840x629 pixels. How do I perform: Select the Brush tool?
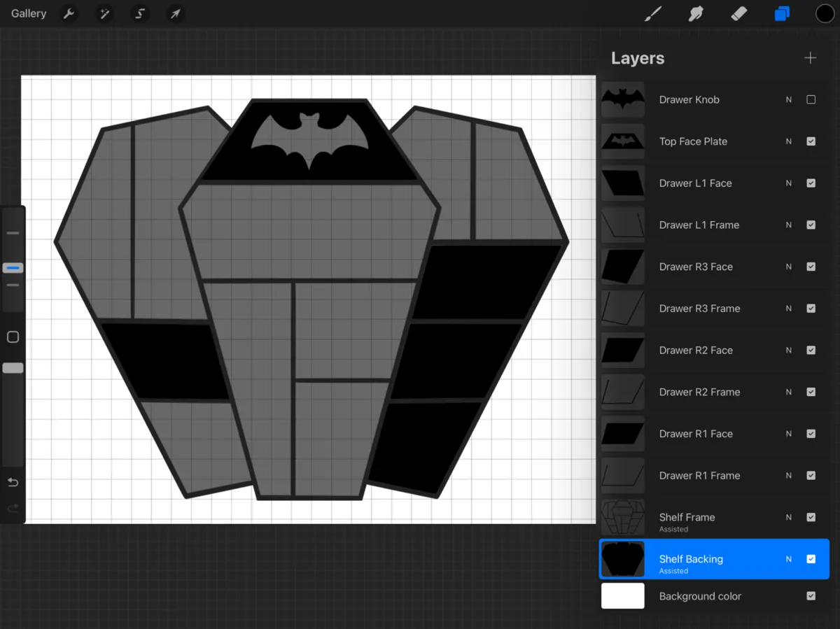(652, 14)
